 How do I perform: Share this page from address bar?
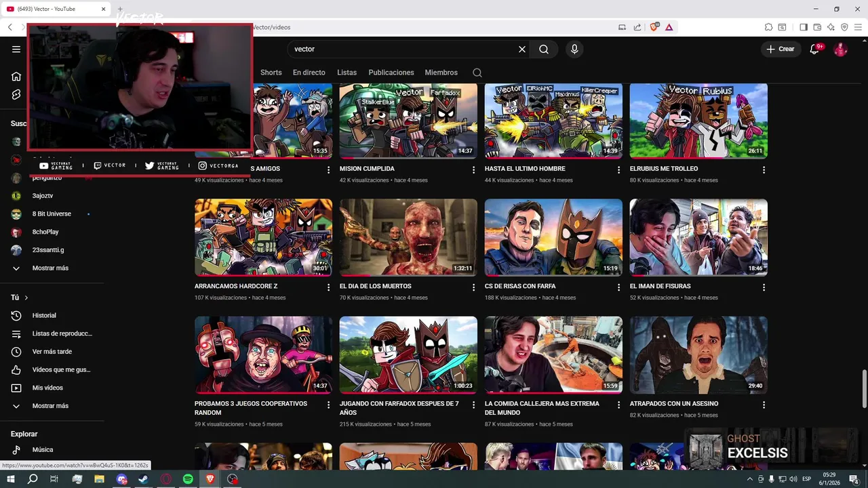[x=637, y=27]
